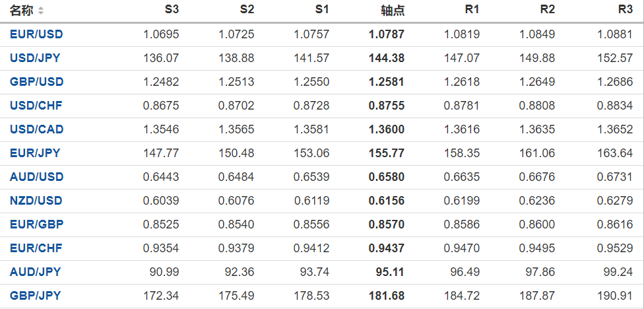644x309 pixels.
Task: Open the EUR/GBP currency pair link
Action: pyautogui.click(x=36, y=224)
